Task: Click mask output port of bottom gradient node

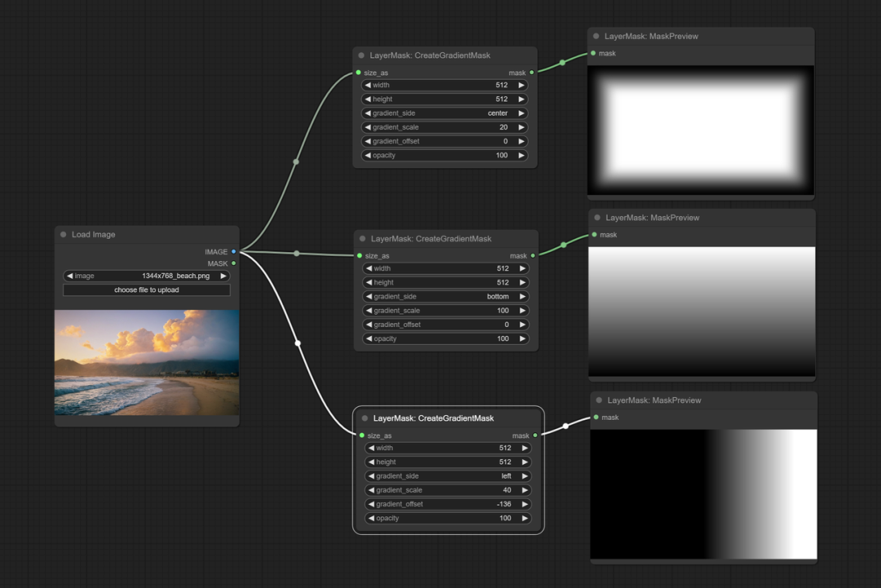Action: tap(533, 255)
